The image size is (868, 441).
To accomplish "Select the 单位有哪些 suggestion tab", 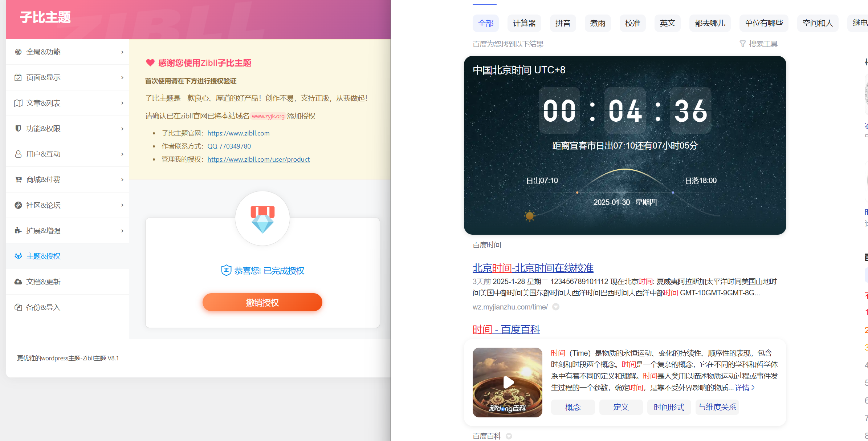I will [764, 23].
